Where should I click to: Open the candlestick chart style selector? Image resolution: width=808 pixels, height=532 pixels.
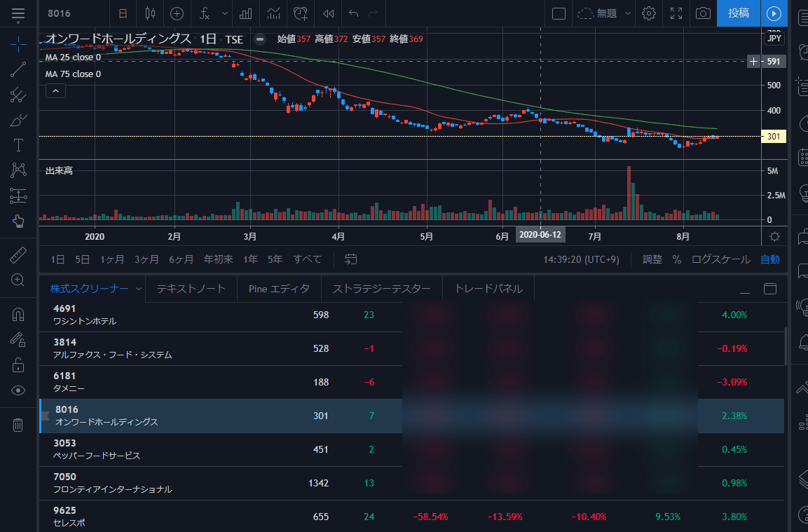149,13
